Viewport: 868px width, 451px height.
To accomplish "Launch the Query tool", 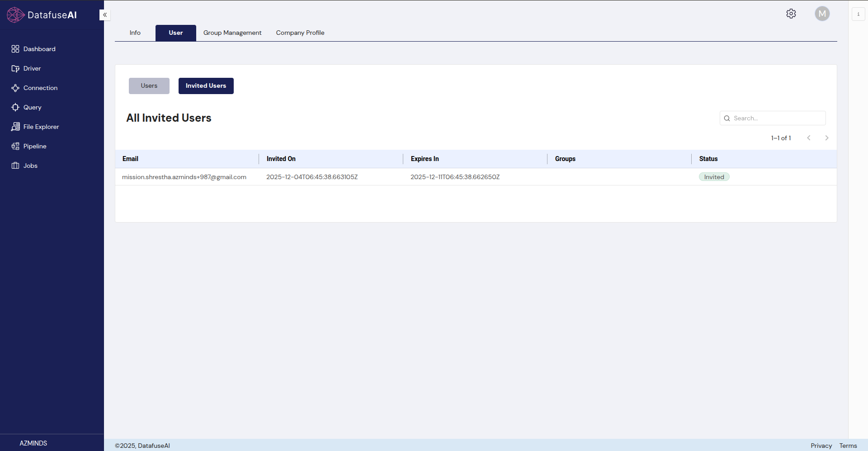I will click(x=32, y=107).
